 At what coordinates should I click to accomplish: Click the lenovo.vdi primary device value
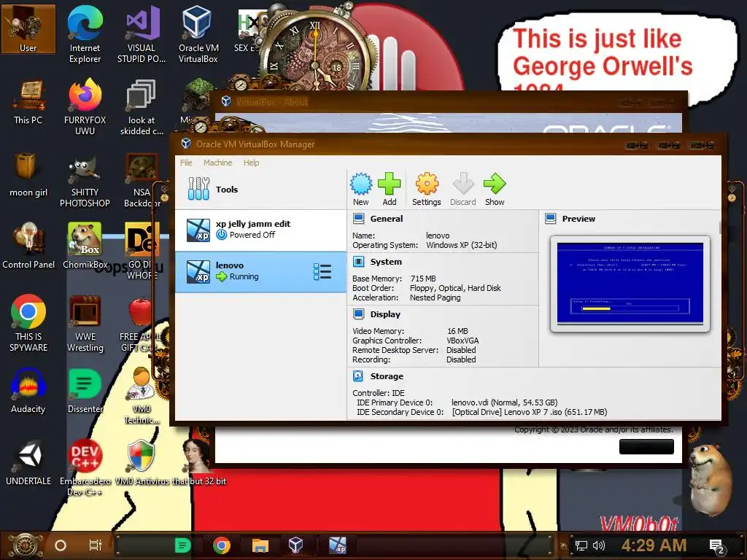[x=504, y=402]
